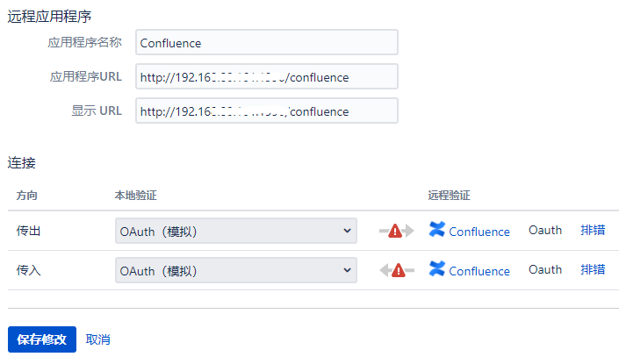Screen dimensions: 619x364
Task: Open the Confluence link in incoming row
Action: tap(479, 271)
